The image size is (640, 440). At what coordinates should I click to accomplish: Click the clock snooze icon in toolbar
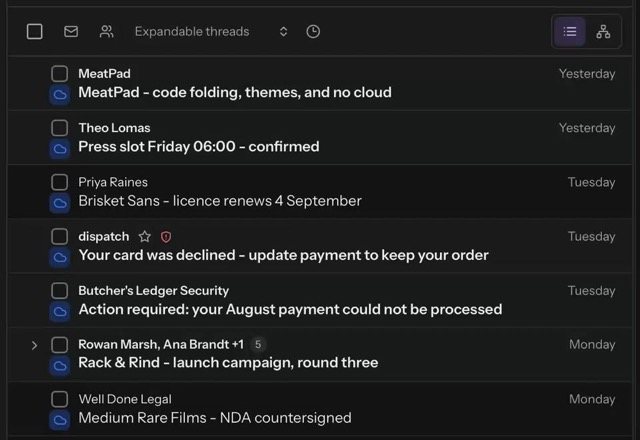pos(313,31)
